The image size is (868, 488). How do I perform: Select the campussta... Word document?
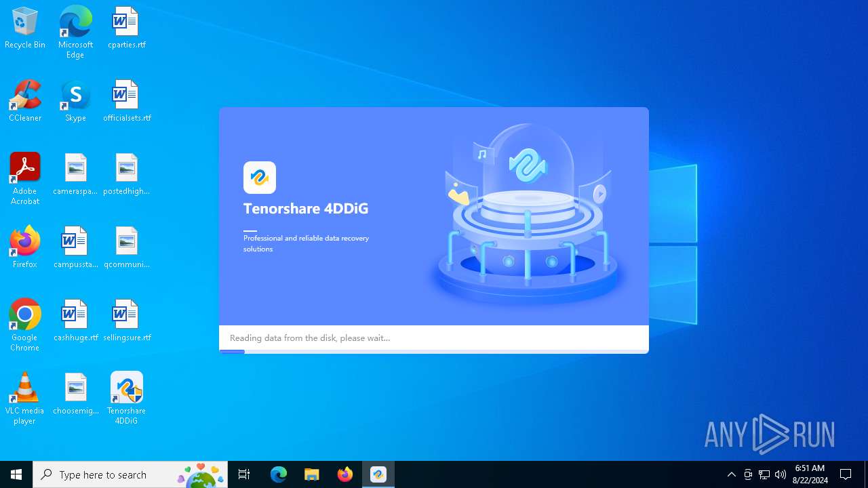click(x=75, y=248)
